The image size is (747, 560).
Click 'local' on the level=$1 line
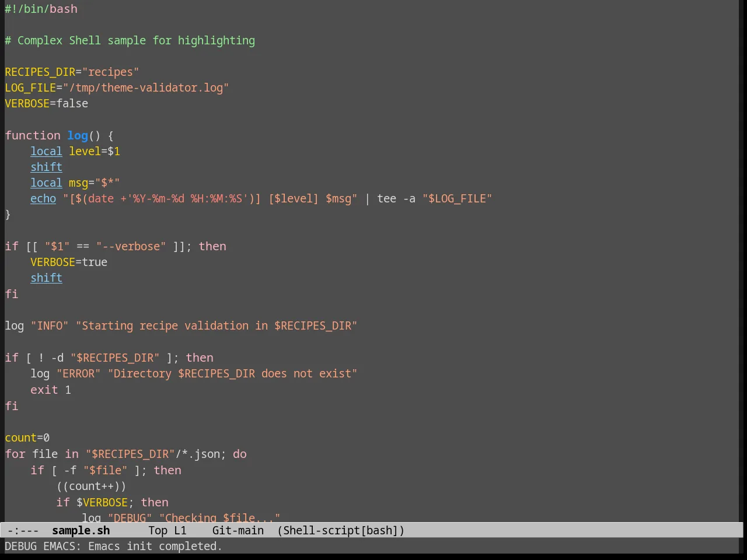click(46, 151)
